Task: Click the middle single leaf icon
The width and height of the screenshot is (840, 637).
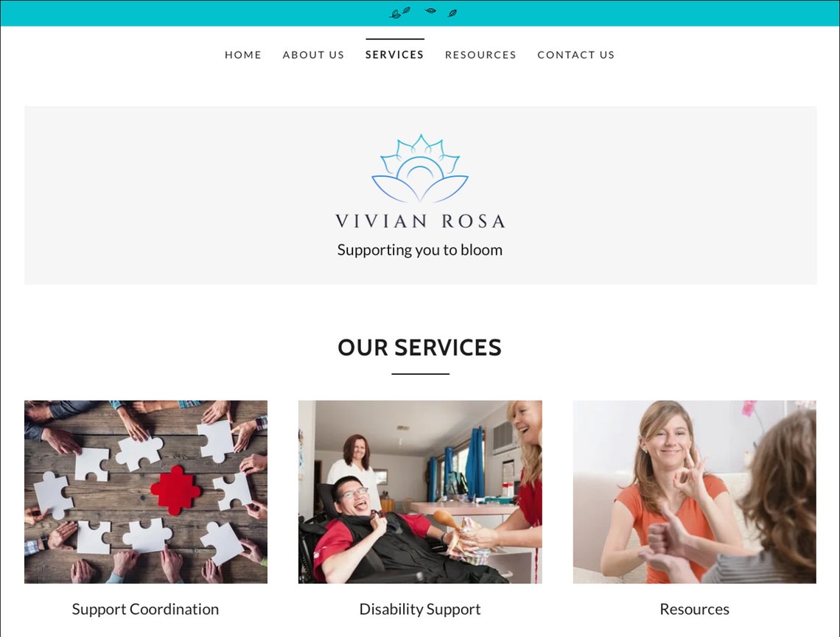Action: pos(430,10)
